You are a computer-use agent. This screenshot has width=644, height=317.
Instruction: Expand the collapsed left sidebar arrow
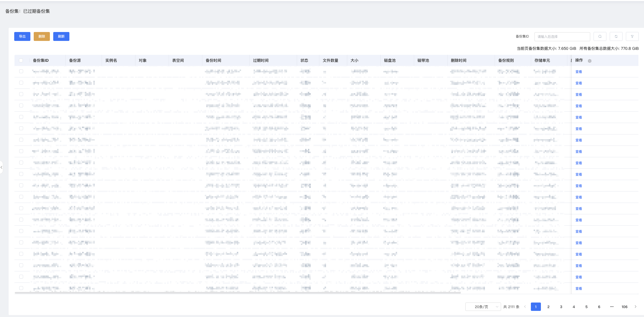(1, 167)
